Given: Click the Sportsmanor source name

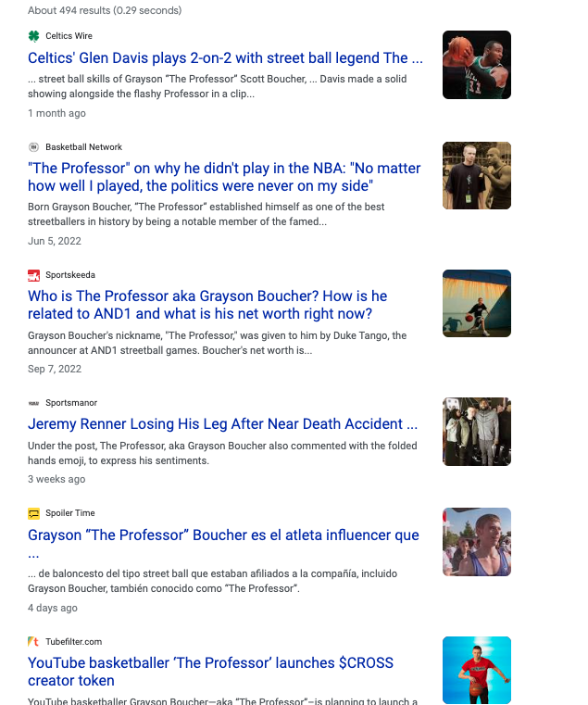Looking at the screenshot, I should (x=71, y=403).
